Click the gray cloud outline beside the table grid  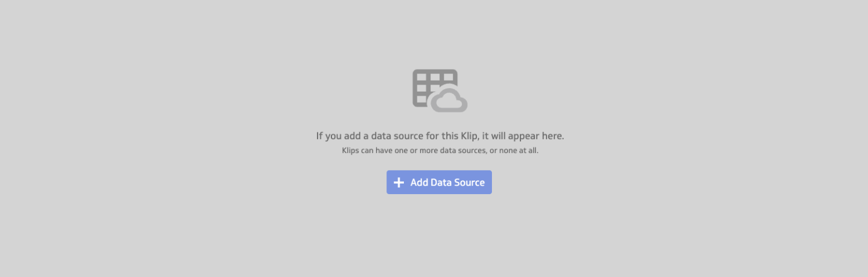449,100
